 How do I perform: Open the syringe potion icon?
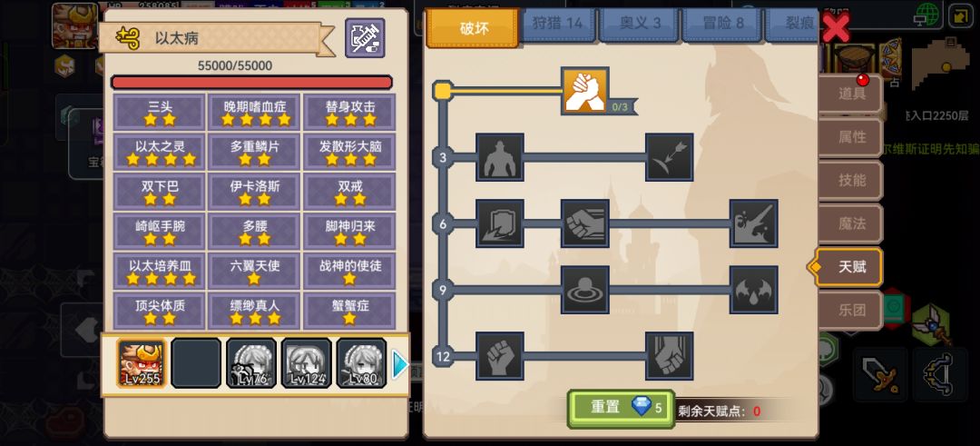365,38
